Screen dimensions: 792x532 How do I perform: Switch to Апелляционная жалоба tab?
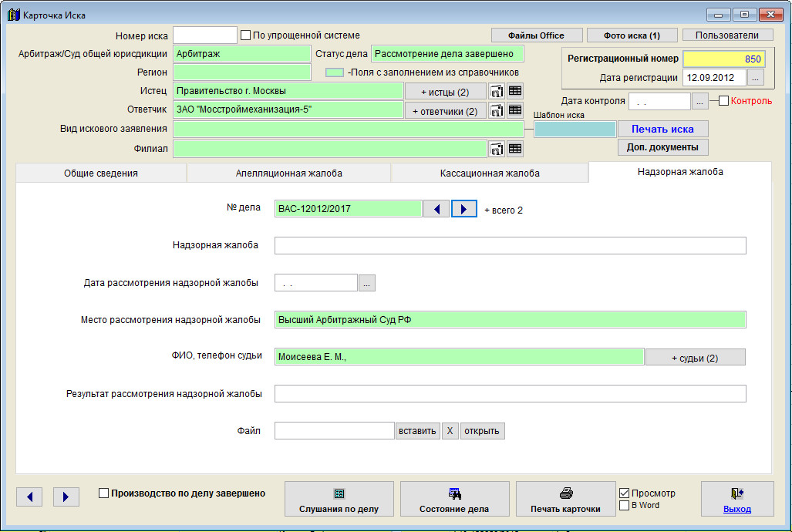click(x=288, y=173)
